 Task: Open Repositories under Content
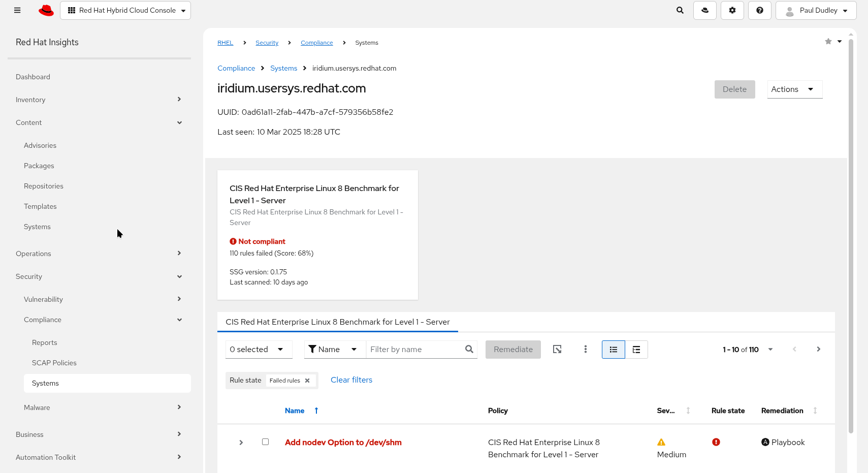[44, 186]
